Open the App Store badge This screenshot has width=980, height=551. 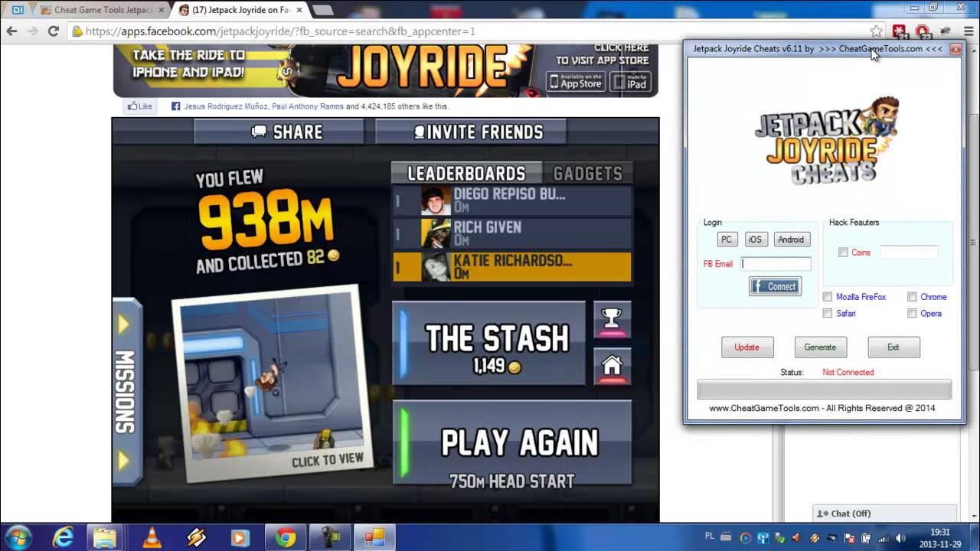(576, 81)
